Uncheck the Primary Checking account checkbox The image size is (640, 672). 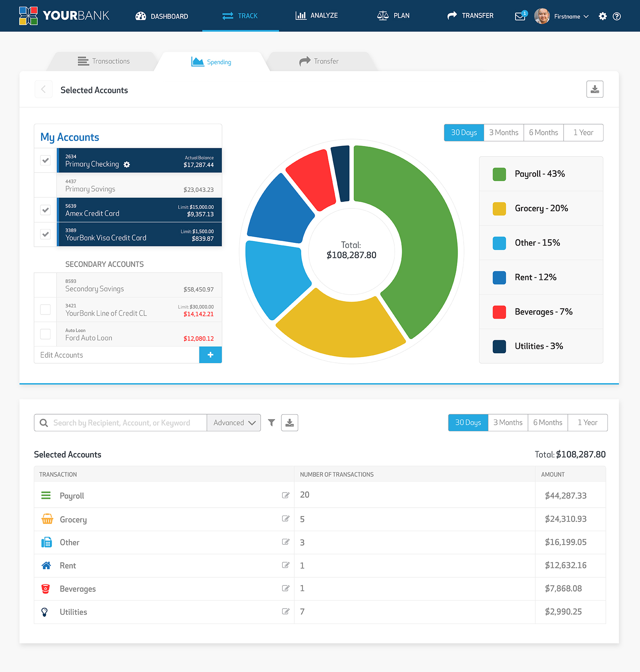click(45, 160)
